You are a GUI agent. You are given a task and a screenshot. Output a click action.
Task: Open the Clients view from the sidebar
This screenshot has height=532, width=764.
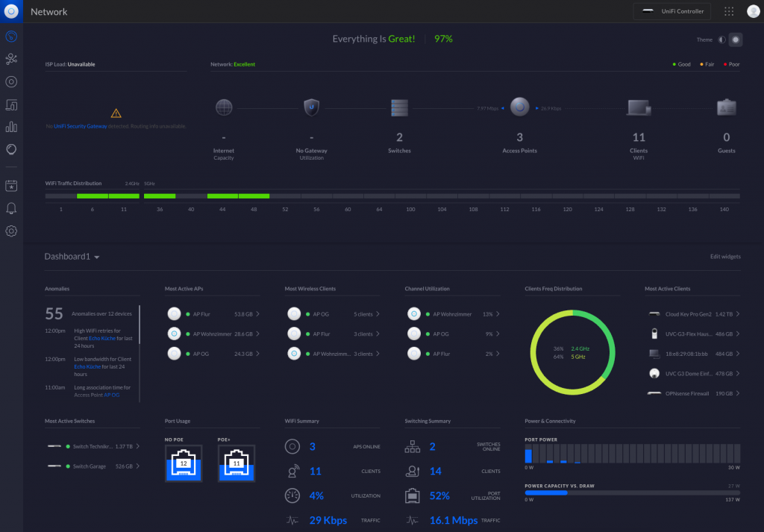point(11,104)
